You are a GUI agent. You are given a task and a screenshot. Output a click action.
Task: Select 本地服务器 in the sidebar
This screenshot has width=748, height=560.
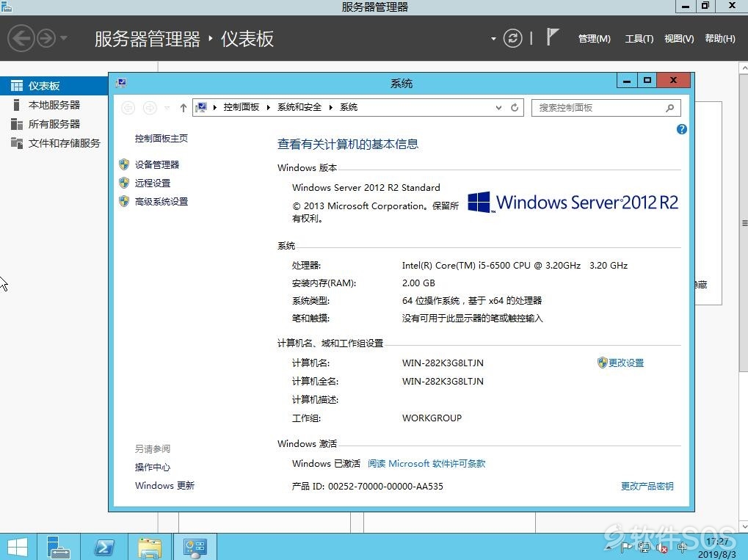(54, 105)
